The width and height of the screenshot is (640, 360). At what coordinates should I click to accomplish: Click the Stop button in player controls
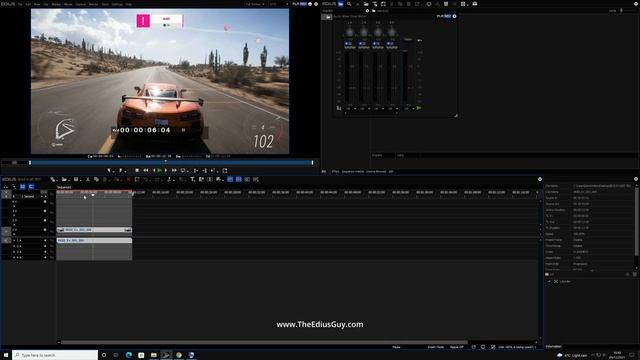[137, 170]
